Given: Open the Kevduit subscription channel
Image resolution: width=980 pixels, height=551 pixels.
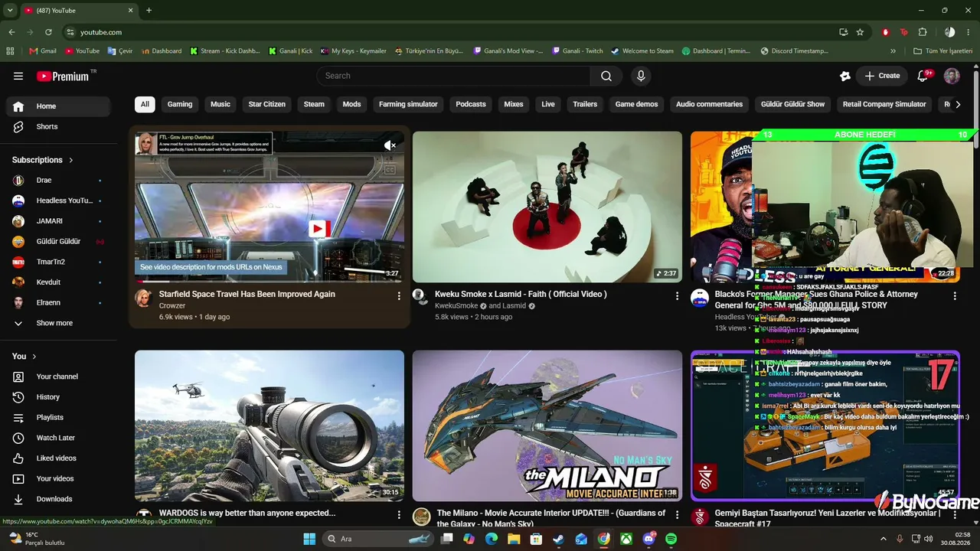Looking at the screenshot, I should click(x=60, y=282).
